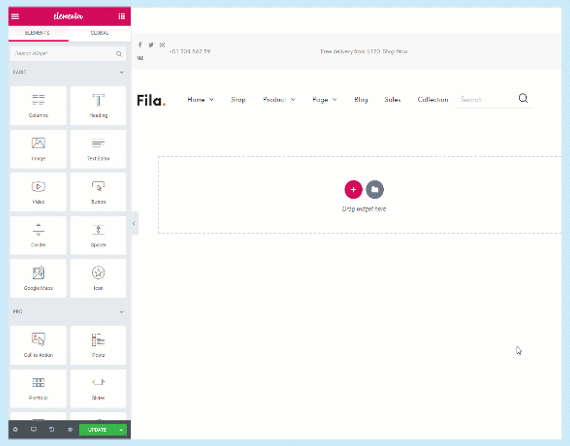The height and width of the screenshot is (446, 570).
Task: Click the green Update button
Action: point(97,430)
